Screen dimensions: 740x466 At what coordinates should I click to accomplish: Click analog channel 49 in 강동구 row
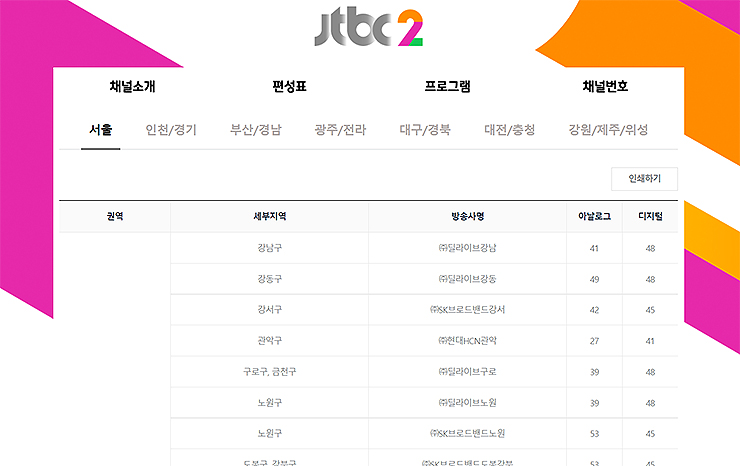[594, 280]
